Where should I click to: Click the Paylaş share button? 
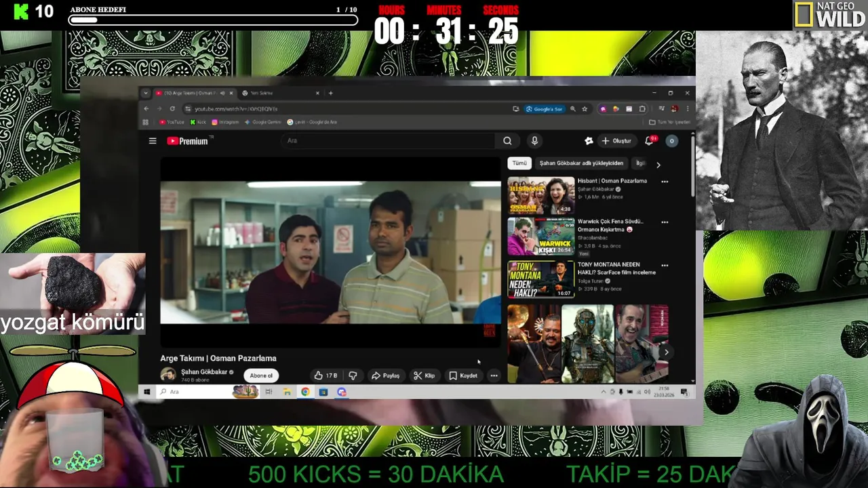click(385, 375)
